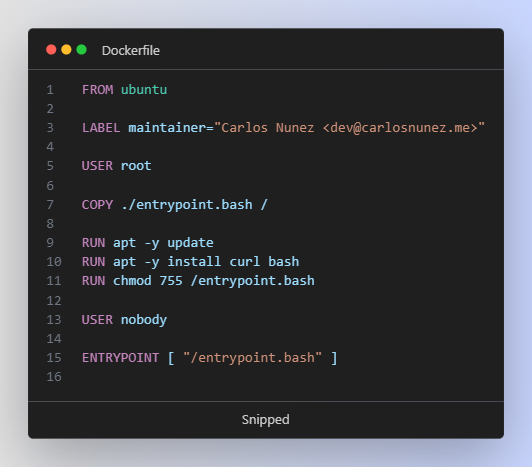Click the yellow minimize dot
The height and width of the screenshot is (467, 532).
[x=66, y=50]
